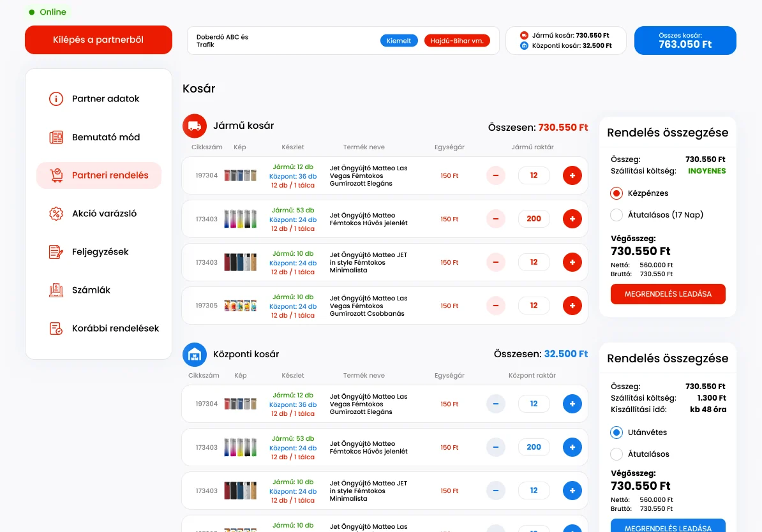Increase quantity of item 197304 in Jármű kosár
Viewport: 762px width, 532px height.
[x=572, y=175]
